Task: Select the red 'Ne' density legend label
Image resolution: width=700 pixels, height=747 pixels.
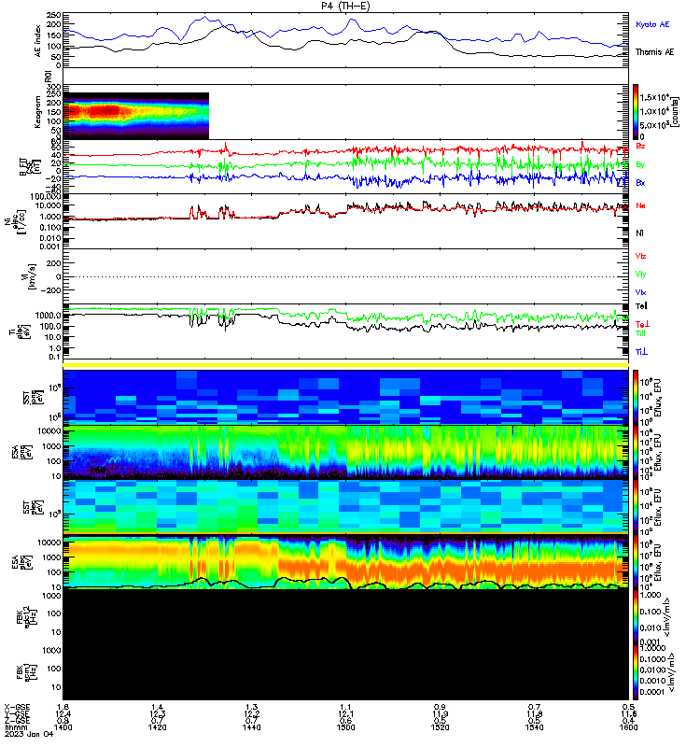Action: click(640, 205)
